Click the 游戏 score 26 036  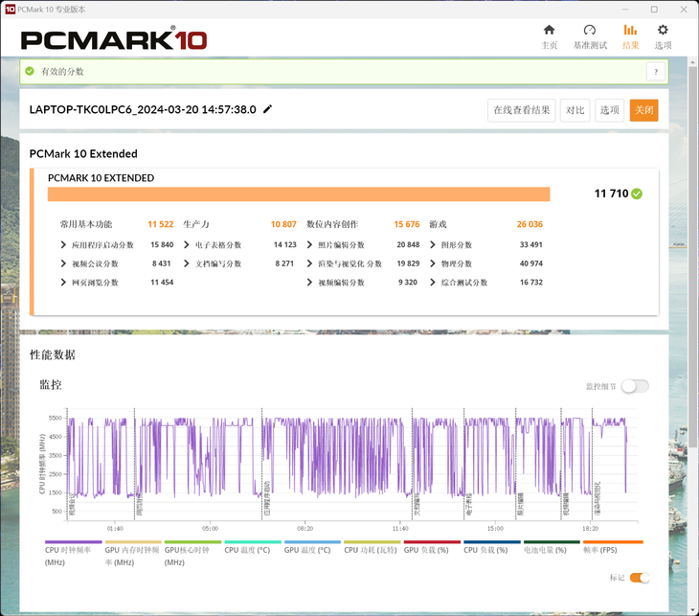tap(530, 224)
